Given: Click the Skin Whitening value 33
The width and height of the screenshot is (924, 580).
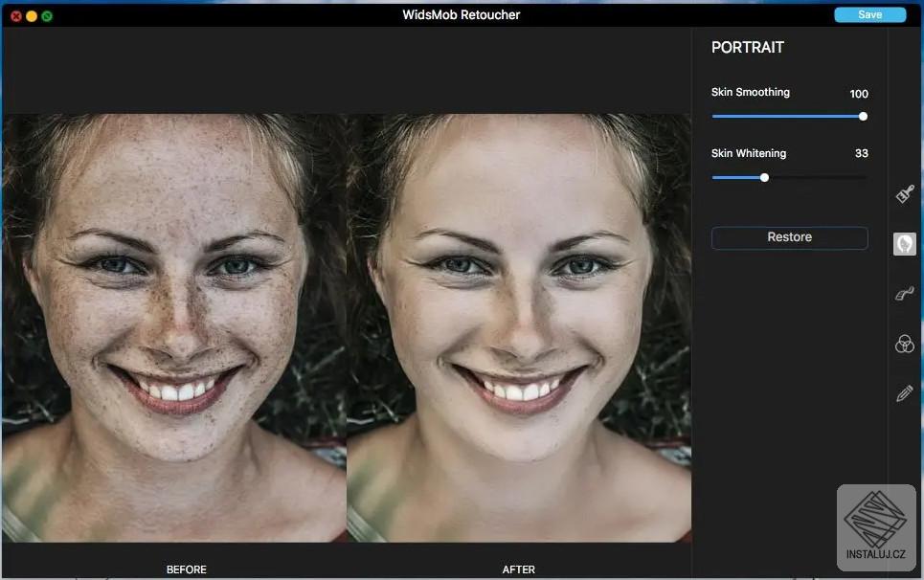Looking at the screenshot, I should pyautogui.click(x=860, y=153).
